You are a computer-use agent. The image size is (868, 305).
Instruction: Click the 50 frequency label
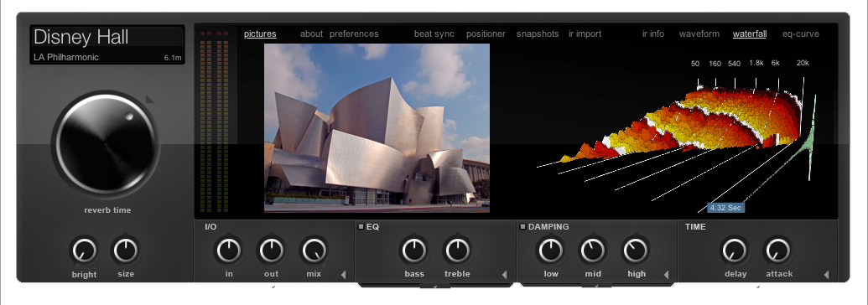695,64
